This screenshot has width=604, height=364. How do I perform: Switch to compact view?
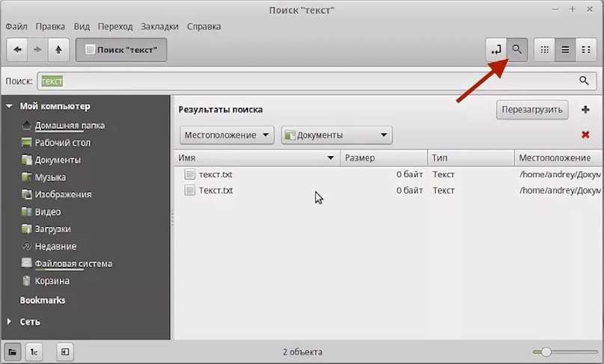(x=585, y=50)
